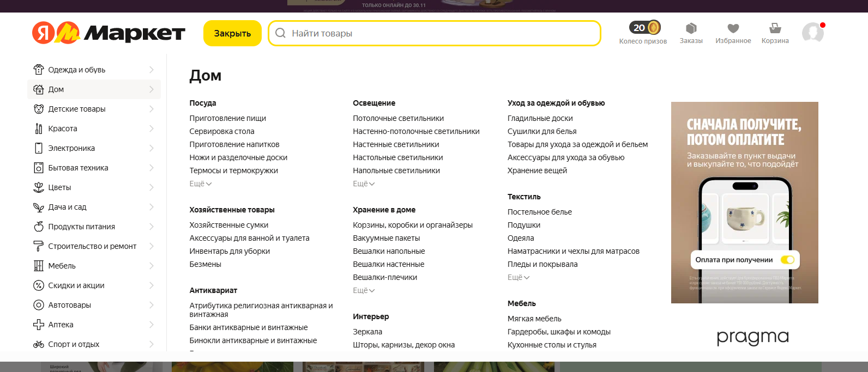This screenshot has width=868, height=372.
Task: Toggle 'Оплата при получении' in the ad
Action: (786, 260)
